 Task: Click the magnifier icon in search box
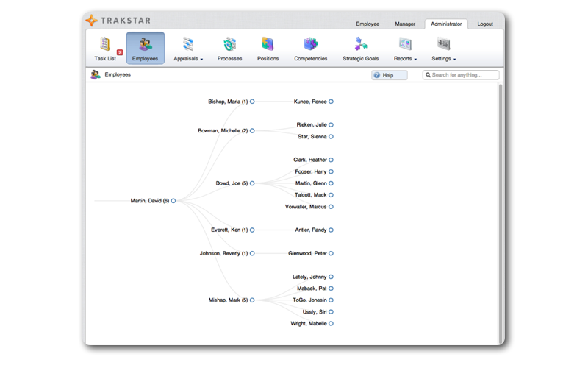point(428,75)
